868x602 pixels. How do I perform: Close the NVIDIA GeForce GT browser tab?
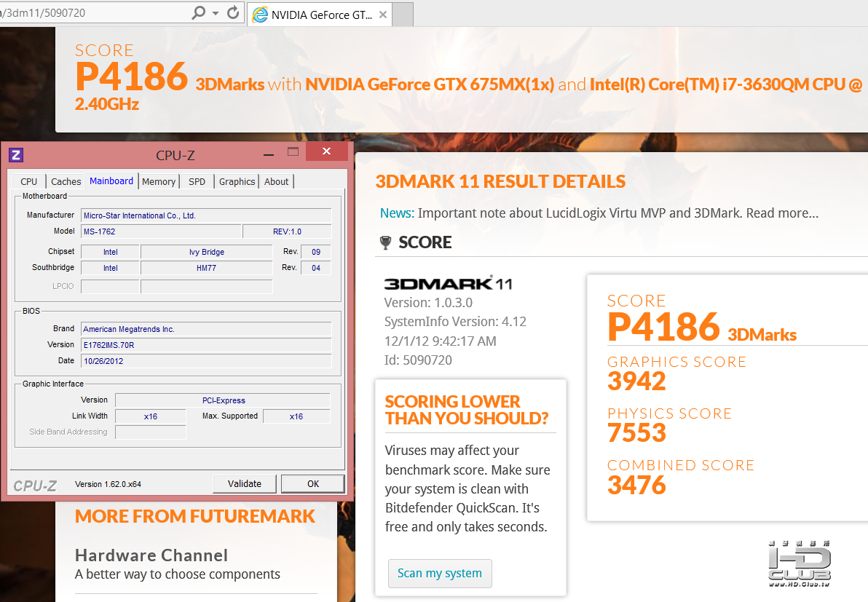point(382,15)
